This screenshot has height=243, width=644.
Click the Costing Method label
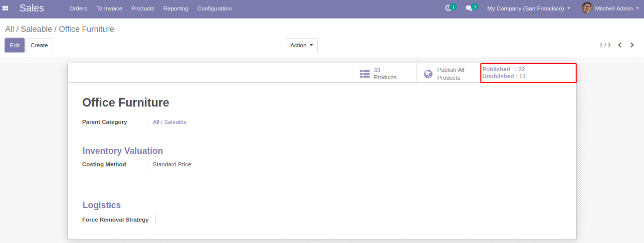click(x=104, y=164)
